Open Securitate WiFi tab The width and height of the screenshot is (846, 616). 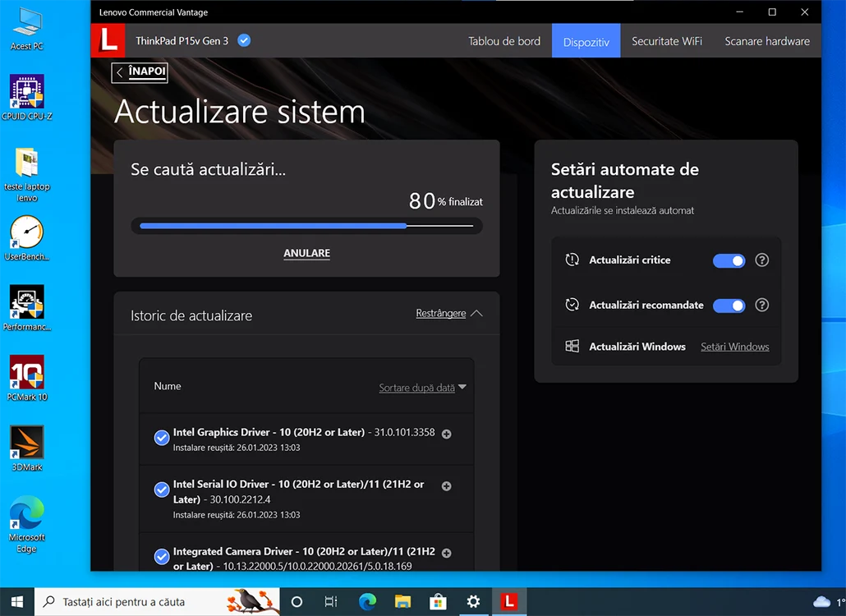coord(667,41)
